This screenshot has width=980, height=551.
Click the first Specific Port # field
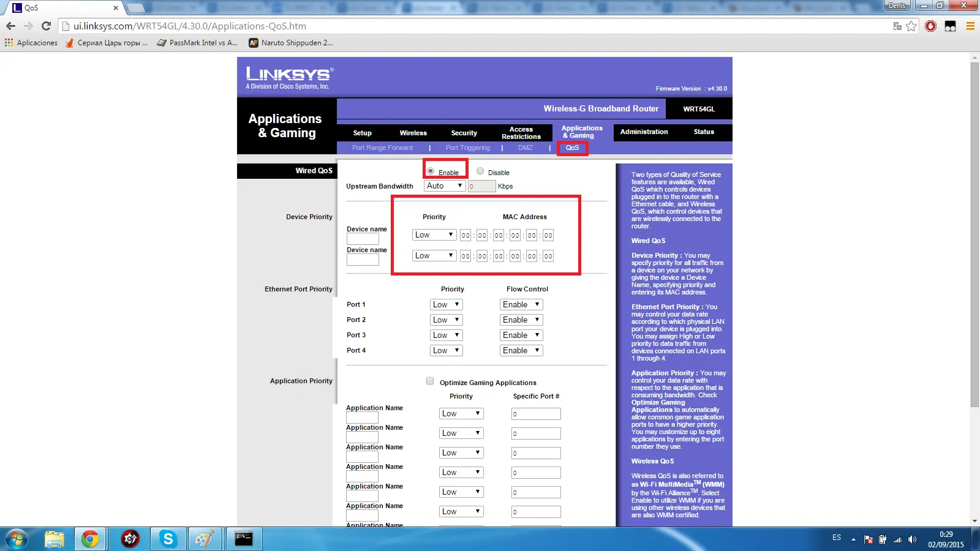(536, 414)
